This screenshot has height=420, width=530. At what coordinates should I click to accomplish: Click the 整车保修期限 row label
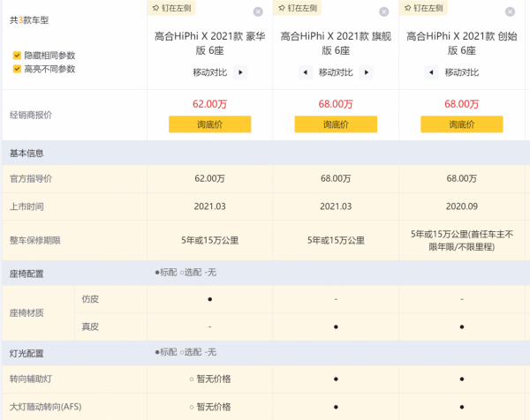pyautogui.click(x=35, y=240)
